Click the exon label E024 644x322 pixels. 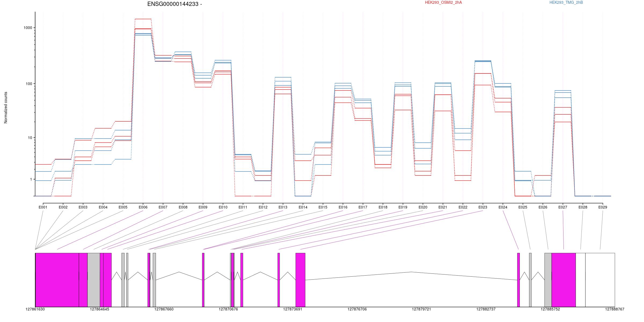(503, 207)
